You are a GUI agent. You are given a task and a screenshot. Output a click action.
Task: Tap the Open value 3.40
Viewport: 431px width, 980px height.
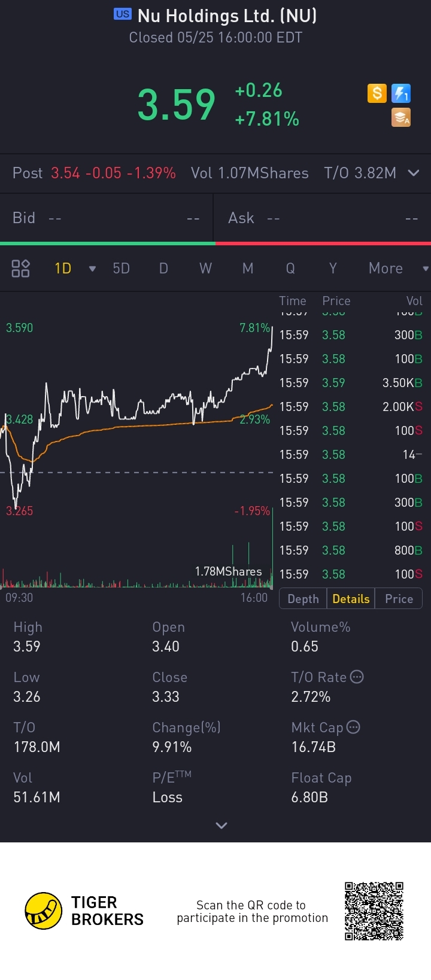166,647
